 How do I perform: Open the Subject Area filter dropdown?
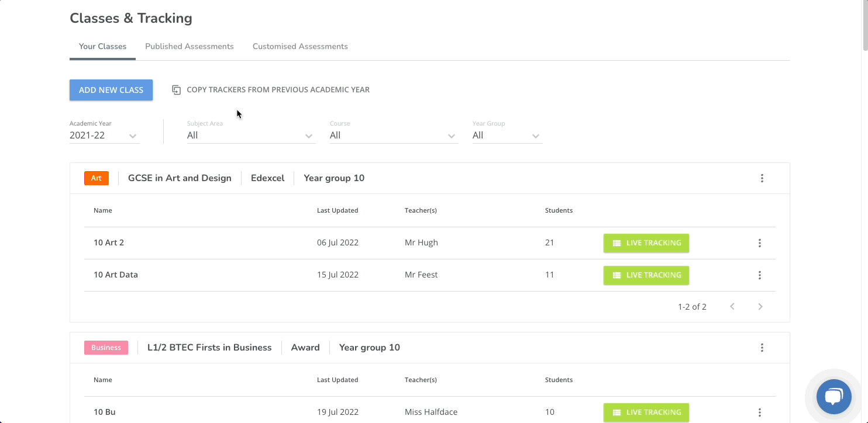[250, 136]
